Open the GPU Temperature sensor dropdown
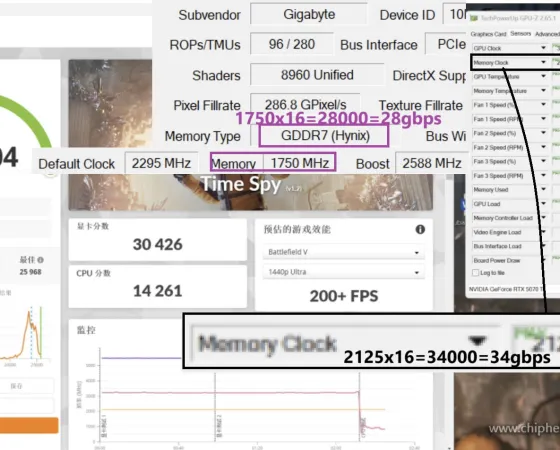Screen dimensions: 560x450 coord(543,76)
